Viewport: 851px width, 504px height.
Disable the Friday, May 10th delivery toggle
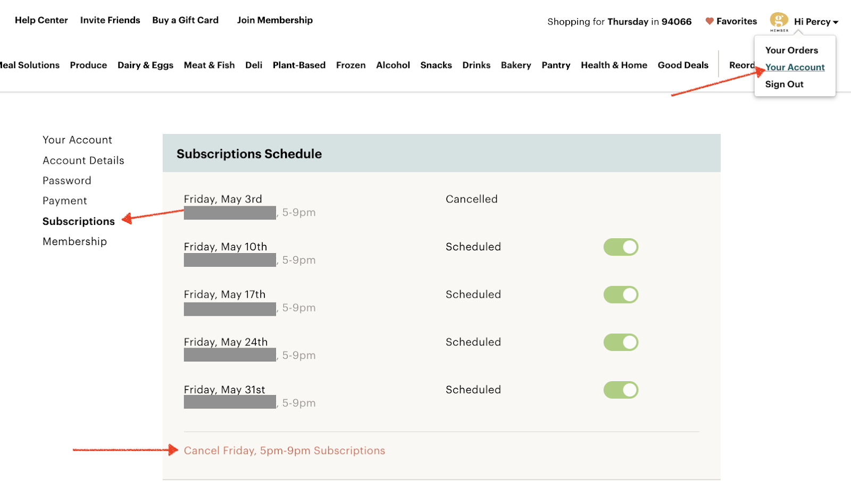click(620, 247)
